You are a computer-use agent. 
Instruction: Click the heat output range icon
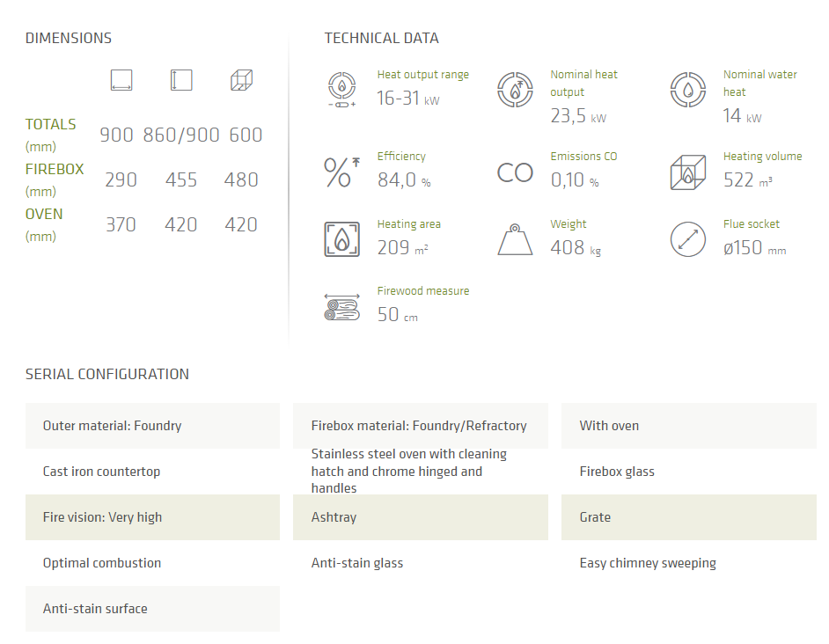[341, 89]
